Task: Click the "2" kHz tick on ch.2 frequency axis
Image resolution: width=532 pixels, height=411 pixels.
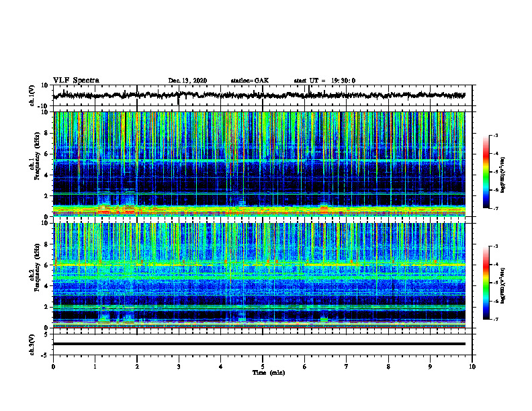Action: [46, 307]
